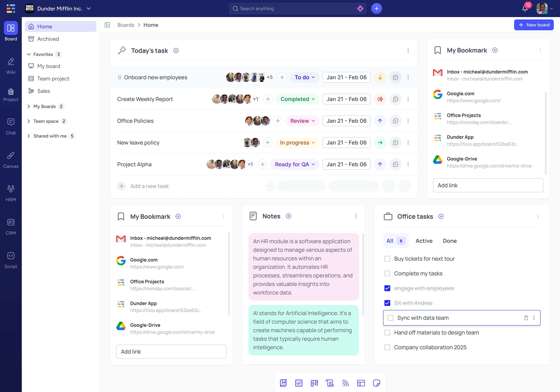Collapse the sidebar panel icon
The image size is (560, 392).
click(107, 25)
